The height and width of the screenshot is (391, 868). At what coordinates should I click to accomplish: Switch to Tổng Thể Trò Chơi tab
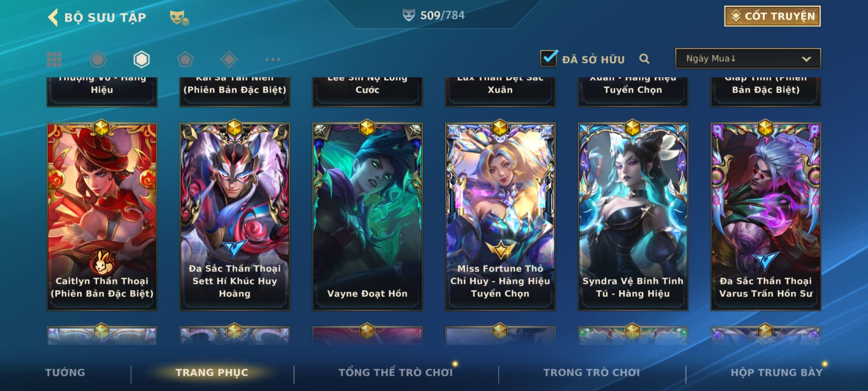coord(396,372)
